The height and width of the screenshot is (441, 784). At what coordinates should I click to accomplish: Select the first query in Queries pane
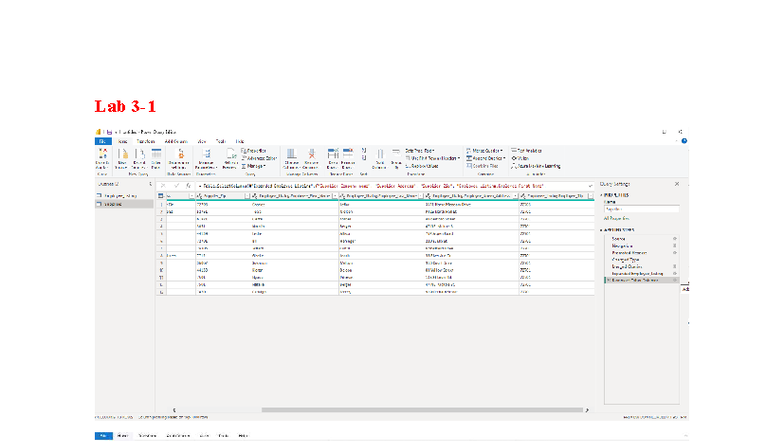point(124,196)
